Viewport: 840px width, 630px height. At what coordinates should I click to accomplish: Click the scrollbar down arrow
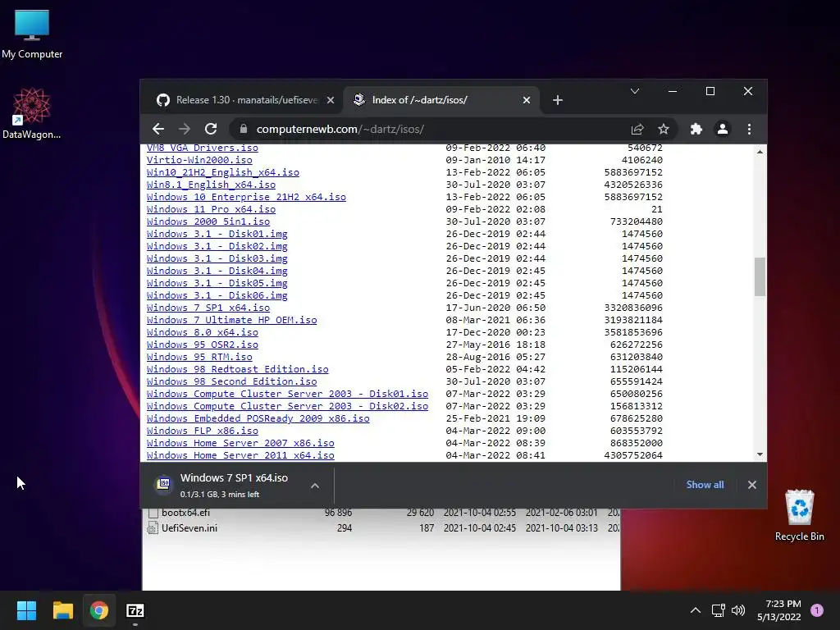[x=760, y=454]
